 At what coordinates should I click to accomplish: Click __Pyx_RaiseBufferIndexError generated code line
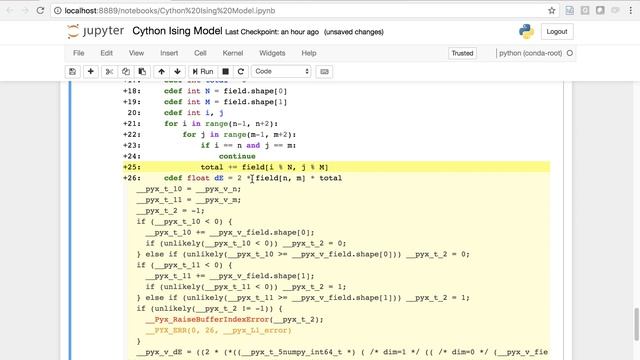pyautogui.click(x=234, y=320)
